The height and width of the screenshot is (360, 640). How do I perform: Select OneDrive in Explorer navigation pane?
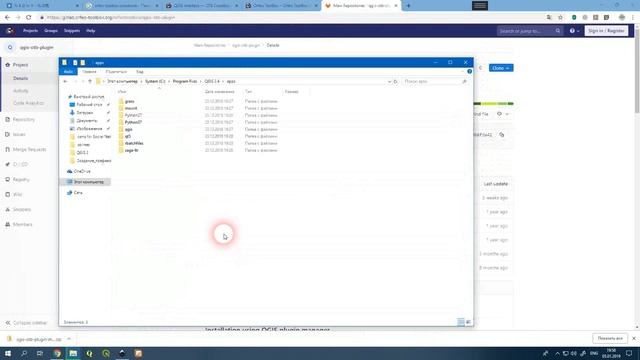point(82,171)
